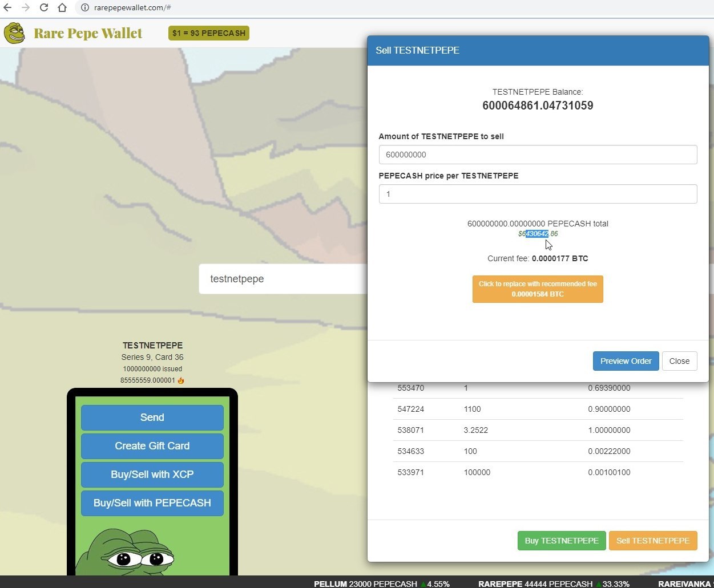Open Rare Pepe Wallet title link

(88, 33)
